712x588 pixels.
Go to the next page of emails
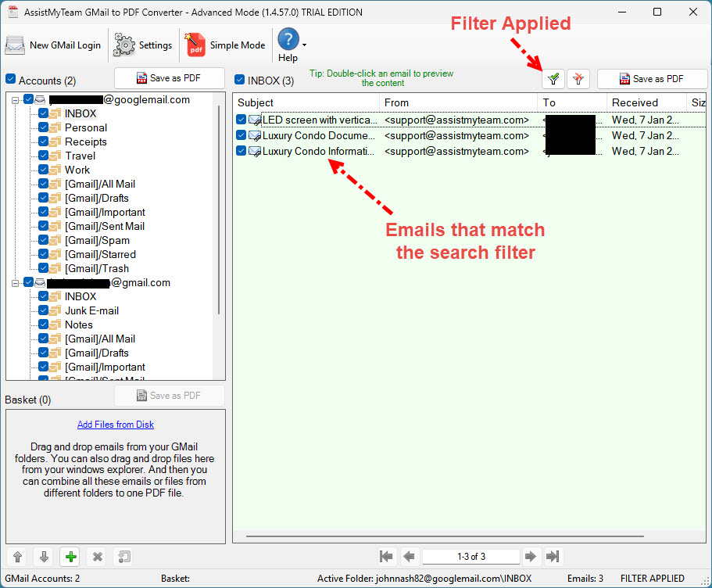[530, 557]
